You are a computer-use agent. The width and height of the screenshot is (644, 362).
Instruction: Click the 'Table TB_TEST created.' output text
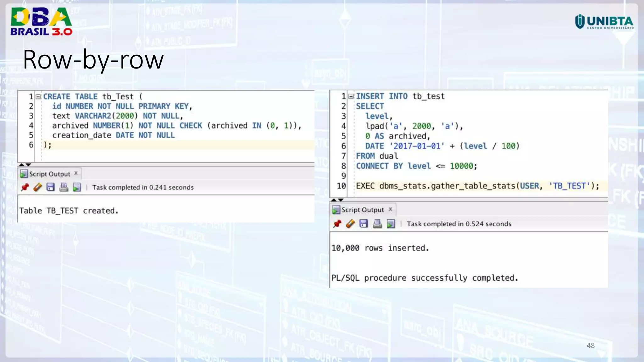pyautogui.click(x=69, y=211)
